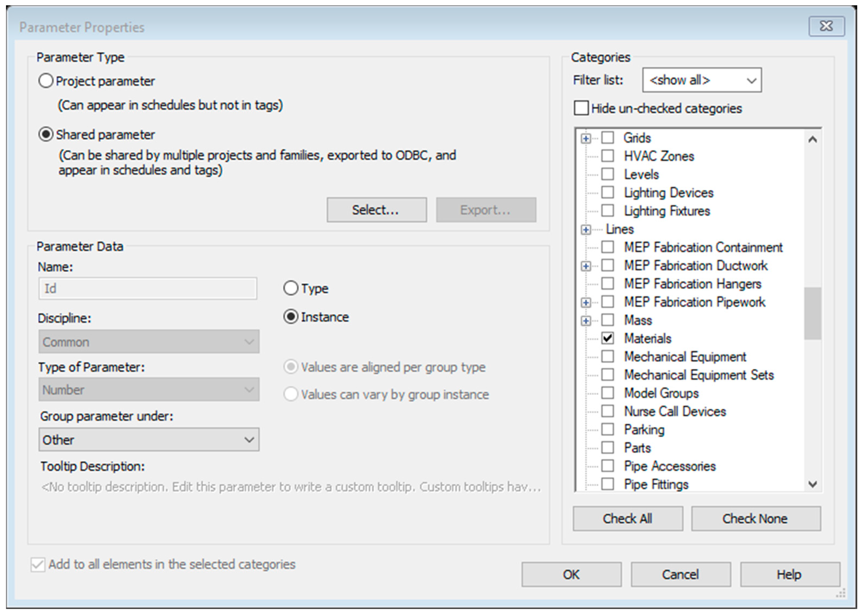Confirm the dialog with OK

(x=571, y=574)
